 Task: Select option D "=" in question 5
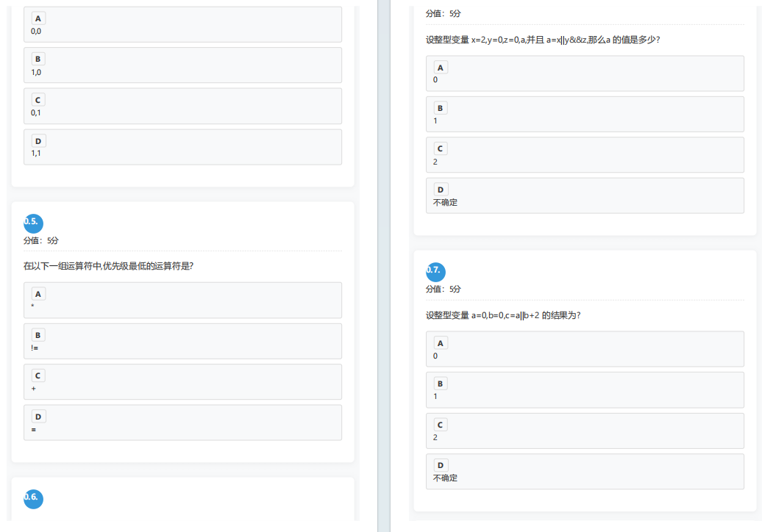pyautogui.click(x=182, y=423)
